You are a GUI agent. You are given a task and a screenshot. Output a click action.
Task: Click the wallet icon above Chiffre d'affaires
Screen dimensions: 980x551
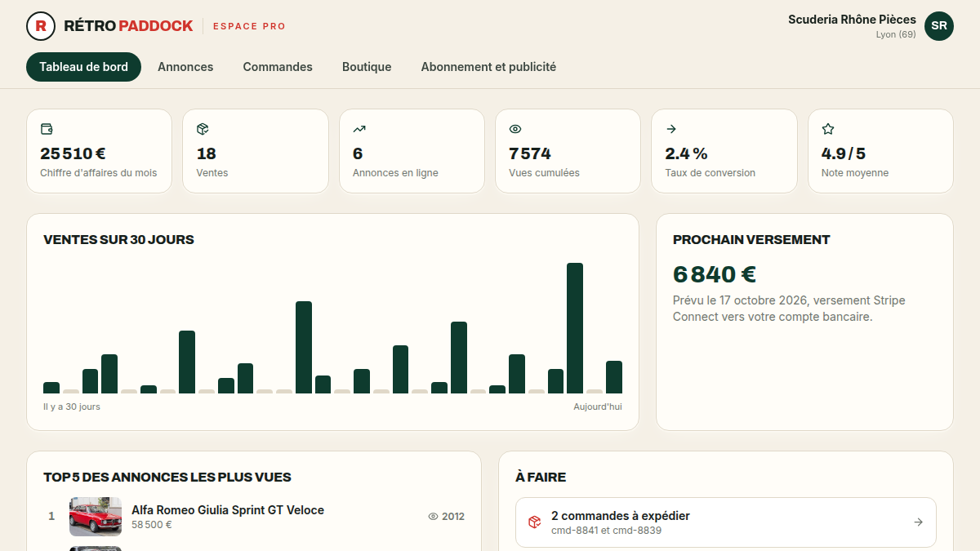(47, 129)
